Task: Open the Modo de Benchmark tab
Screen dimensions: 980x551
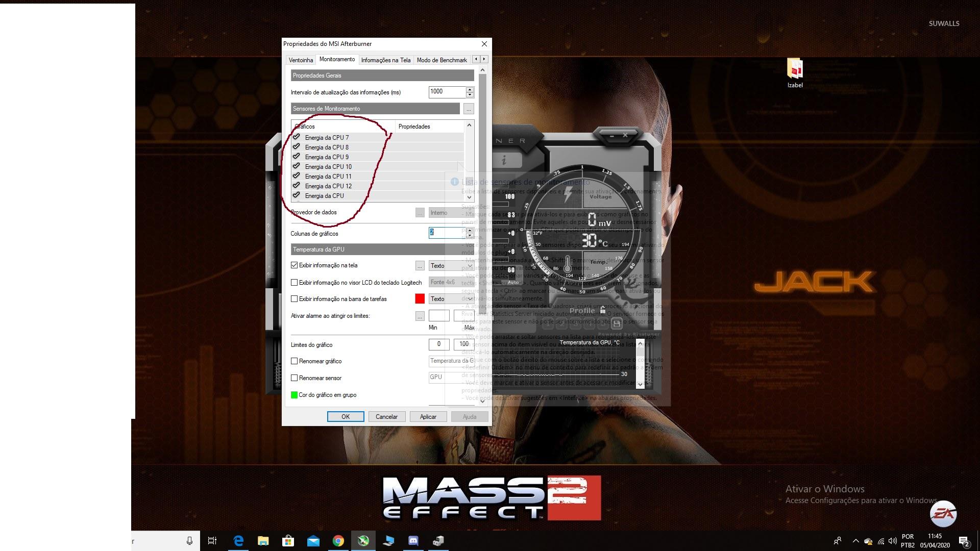Action: 442,60
